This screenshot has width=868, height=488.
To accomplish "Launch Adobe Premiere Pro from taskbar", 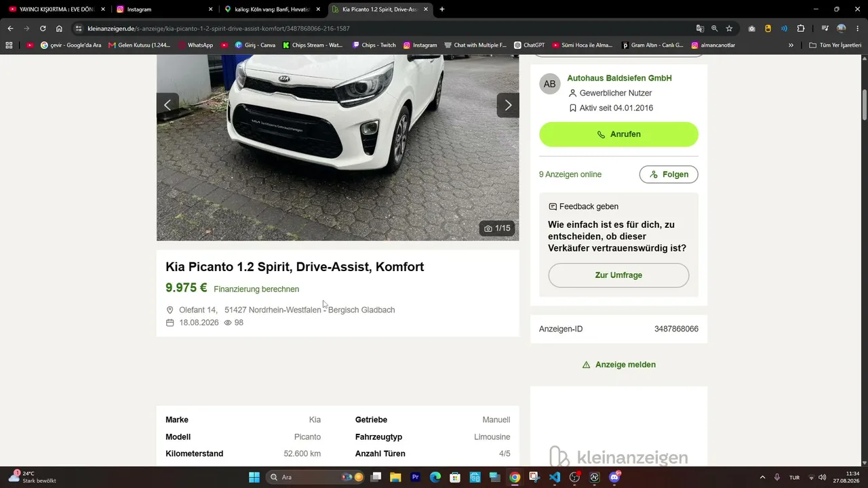I will (416, 477).
